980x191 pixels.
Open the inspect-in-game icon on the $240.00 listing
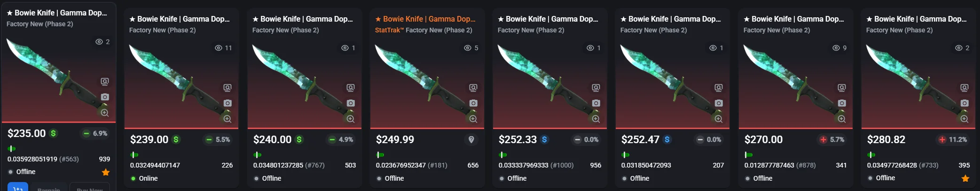[351, 88]
